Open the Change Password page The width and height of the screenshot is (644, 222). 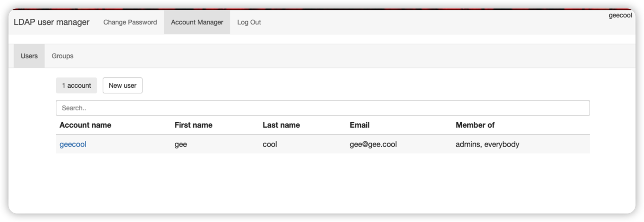click(130, 22)
